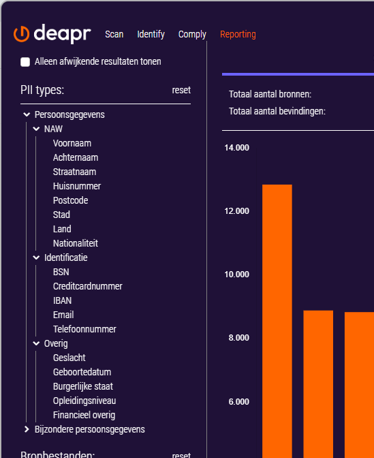Select Telefoonnummer PII type
374x458 pixels.
pos(84,329)
